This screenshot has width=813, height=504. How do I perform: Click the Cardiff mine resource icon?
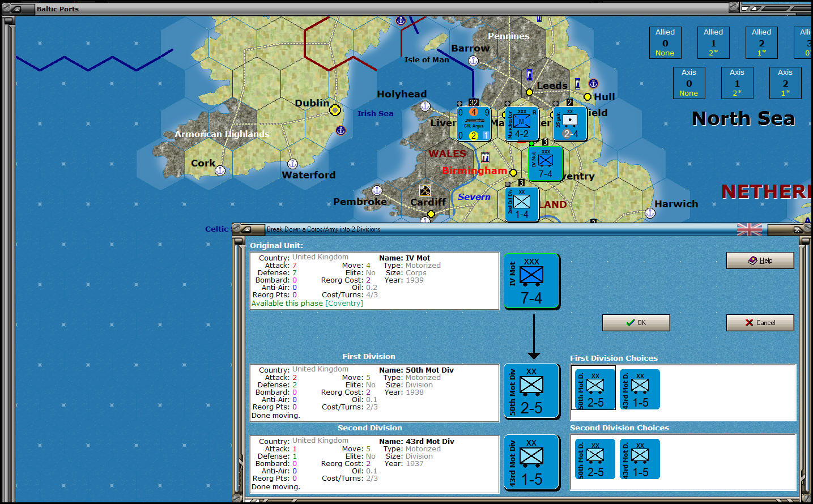pyautogui.click(x=425, y=190)
